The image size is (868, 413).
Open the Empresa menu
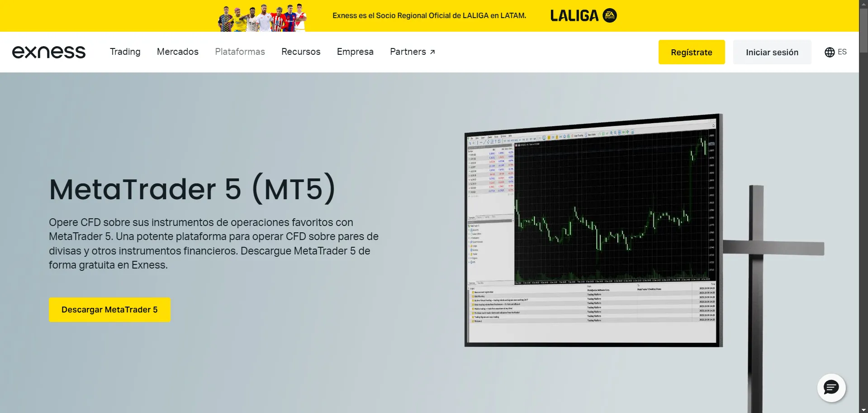click(x=355, y=52)
